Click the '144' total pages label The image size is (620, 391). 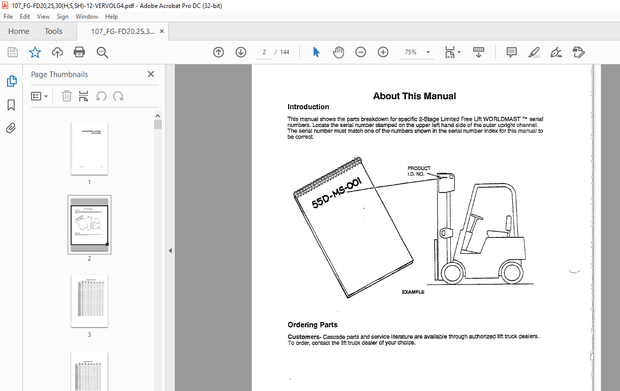coord(285,52)
